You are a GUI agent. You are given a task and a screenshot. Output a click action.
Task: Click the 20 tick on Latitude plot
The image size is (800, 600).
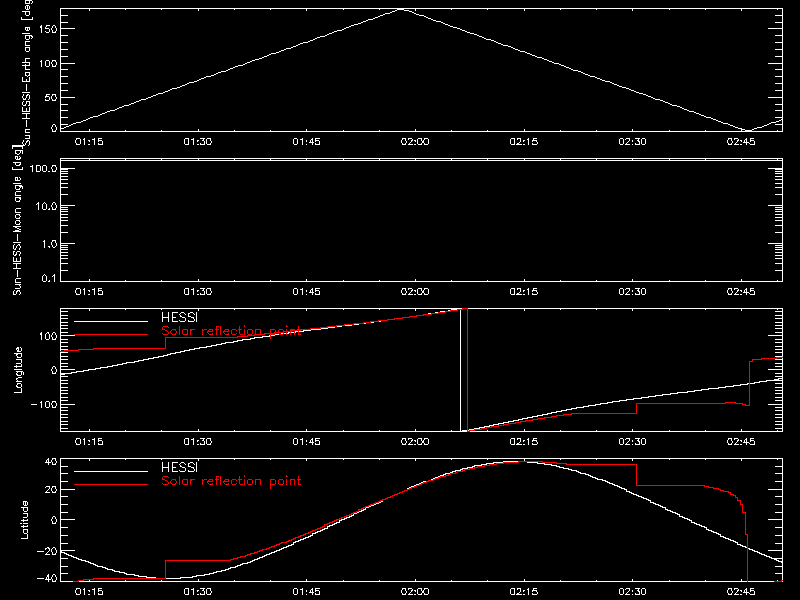point(51,490)
